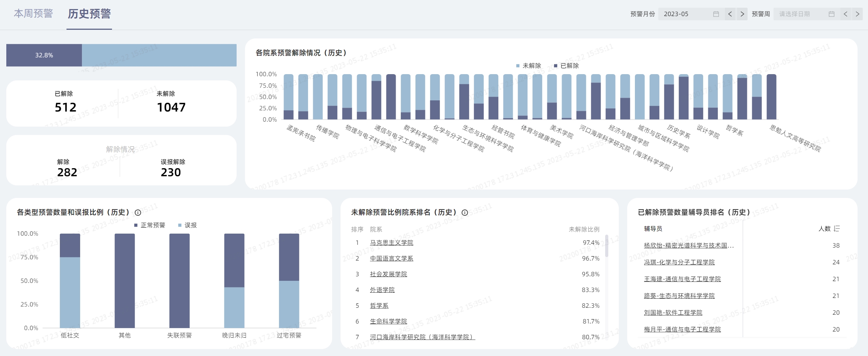This screenshot has height=356, width=868.
Task: Click the 排序 column header
Action: click(357, 229)
